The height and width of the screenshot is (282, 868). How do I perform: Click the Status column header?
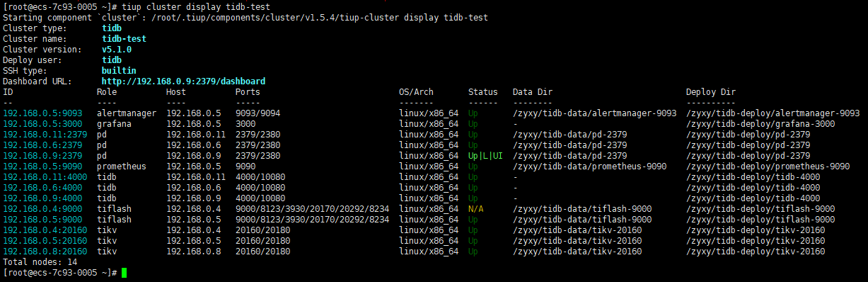click(483, 92)
